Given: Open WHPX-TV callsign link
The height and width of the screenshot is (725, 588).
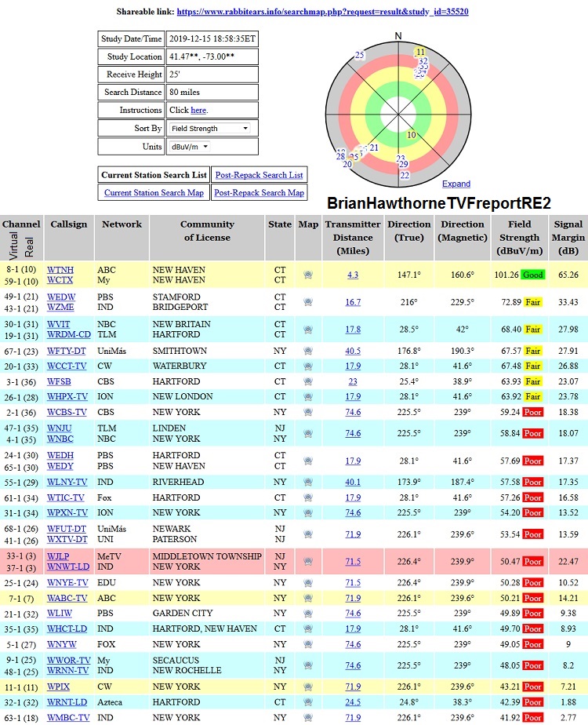Looking at the screenshot, I should point(67,397).
